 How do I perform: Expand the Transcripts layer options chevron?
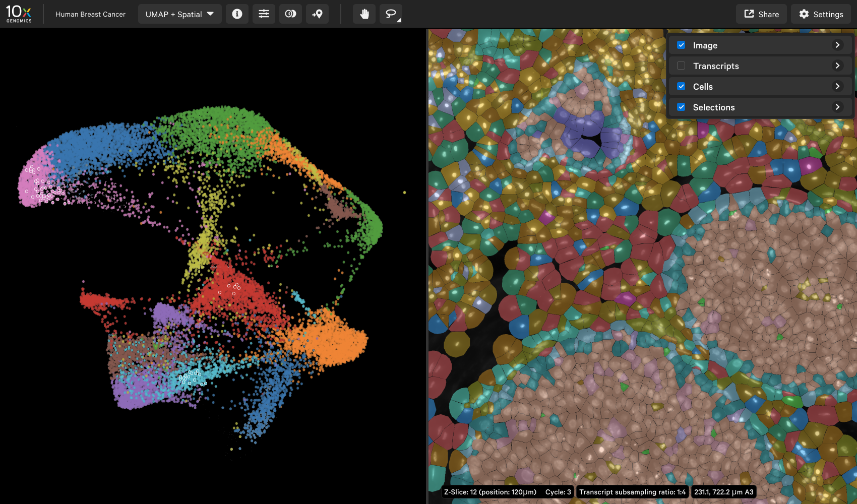coord(837,66)
